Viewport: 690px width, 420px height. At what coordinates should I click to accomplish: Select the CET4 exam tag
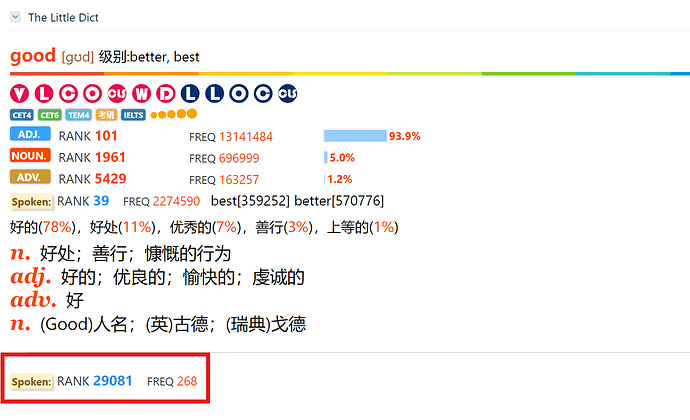pos(22,115)
